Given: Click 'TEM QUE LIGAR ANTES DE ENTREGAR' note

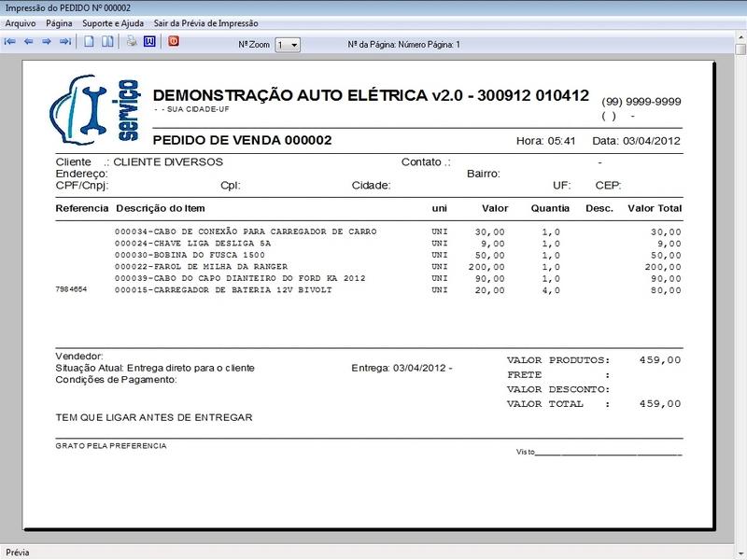Looking at the screenshot, I should (x=154, y=417).
